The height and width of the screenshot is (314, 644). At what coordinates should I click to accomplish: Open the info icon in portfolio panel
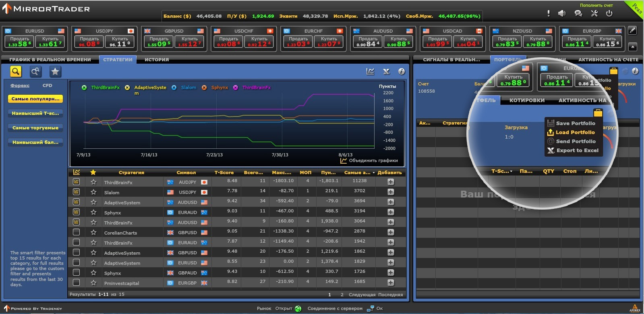pyautogui.click(x=635, y=71)
